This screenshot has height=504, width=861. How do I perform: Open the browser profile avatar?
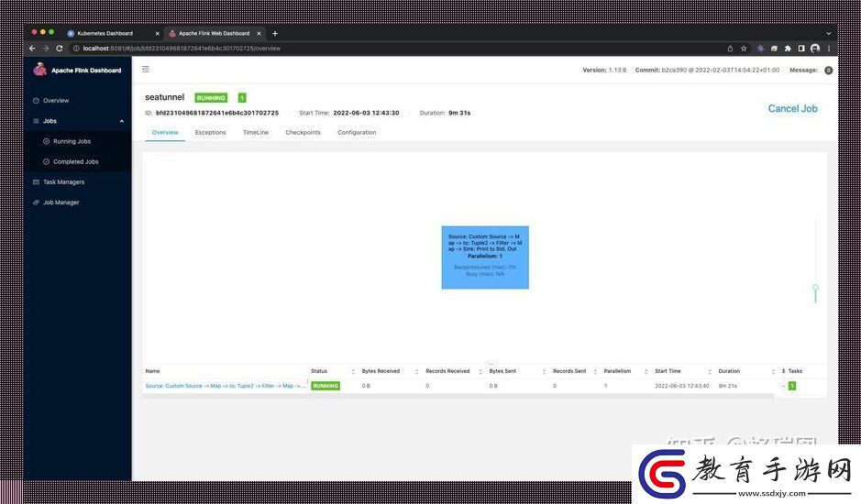point(815,49)
